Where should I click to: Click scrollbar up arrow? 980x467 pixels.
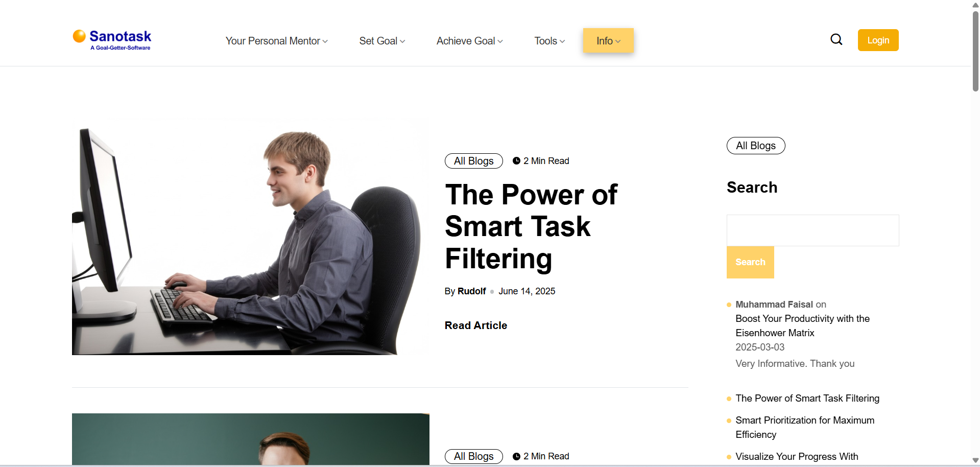tap(975, 5)
